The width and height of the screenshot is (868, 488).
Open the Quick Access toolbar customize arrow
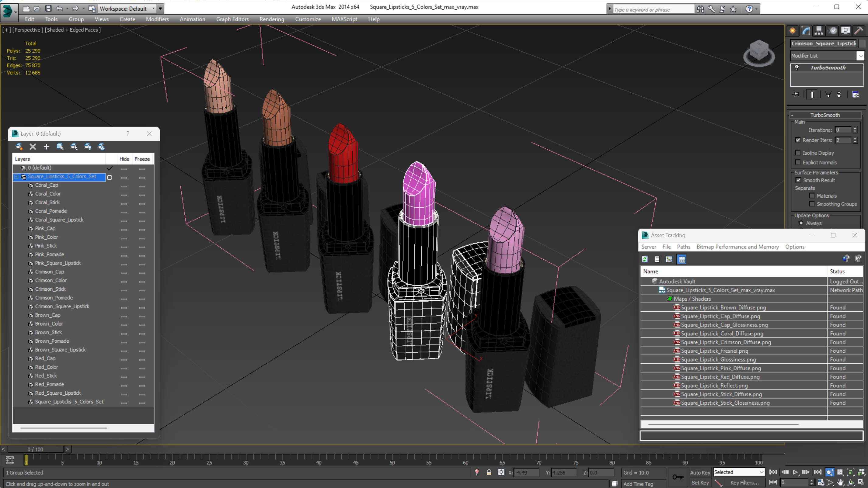click(160, 9)
